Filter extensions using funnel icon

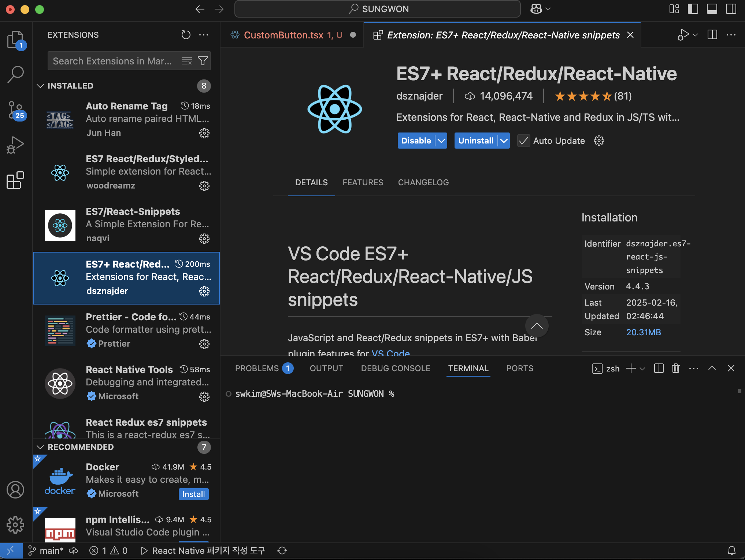pos(203,61)
